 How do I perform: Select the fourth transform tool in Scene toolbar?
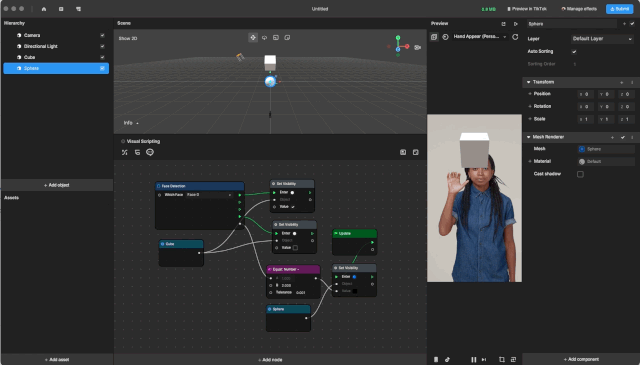coord(287,38)
